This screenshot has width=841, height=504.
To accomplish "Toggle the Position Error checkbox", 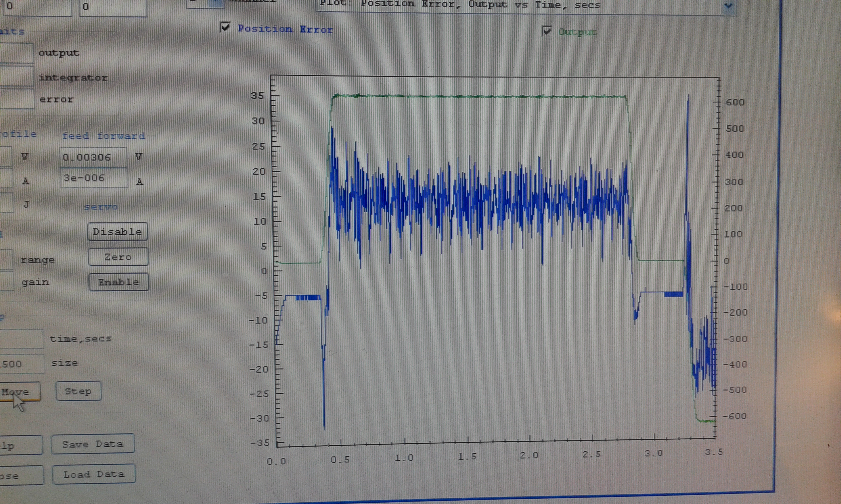I will click(225, 27).
